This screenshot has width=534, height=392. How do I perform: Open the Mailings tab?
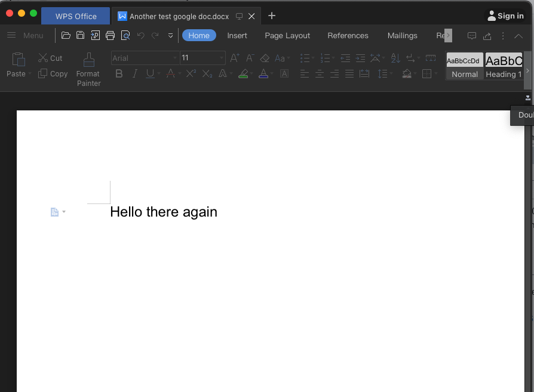pyautogui.click(x=402, y=35)
